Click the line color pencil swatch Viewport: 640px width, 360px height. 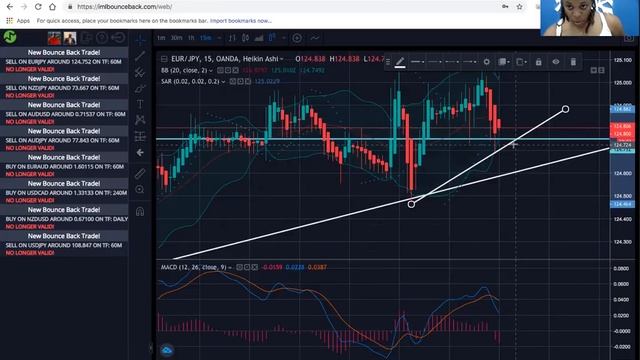(400, 62)
